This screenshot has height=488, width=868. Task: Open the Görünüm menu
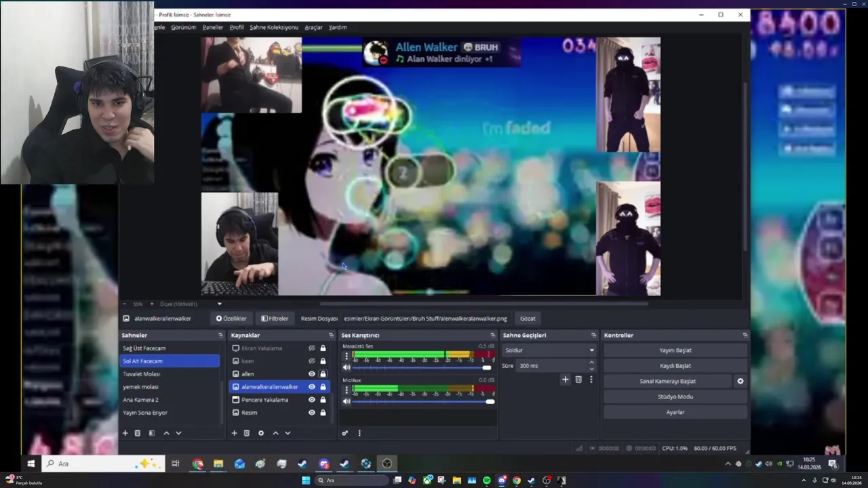click(x=183, y=27)
